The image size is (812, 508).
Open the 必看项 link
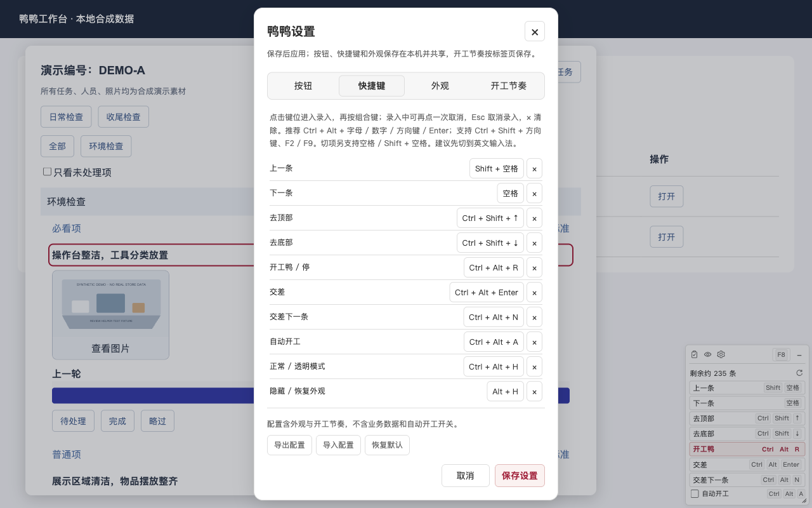click(x=67, y=229)
